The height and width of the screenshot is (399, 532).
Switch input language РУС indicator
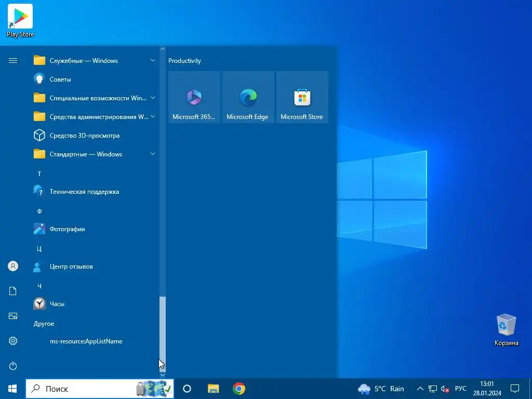coord(460,389)
